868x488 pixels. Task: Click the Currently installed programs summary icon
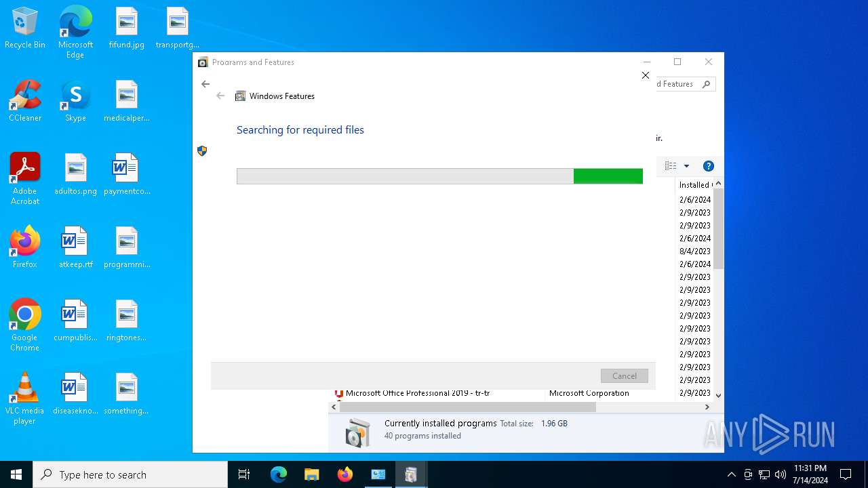[357, 432]
